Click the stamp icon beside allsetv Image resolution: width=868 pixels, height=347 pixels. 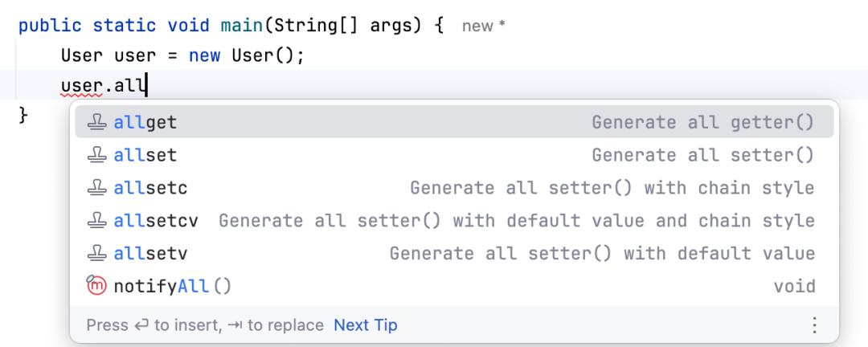click(96, 254)
